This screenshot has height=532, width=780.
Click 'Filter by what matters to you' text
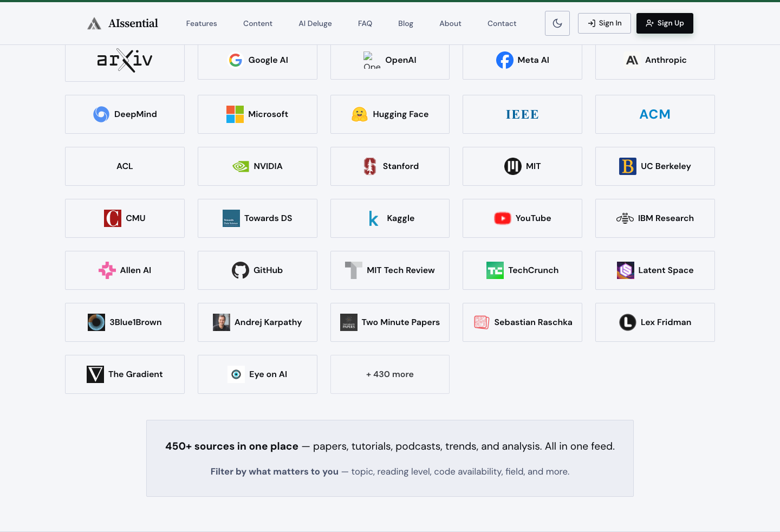click(x=275, y=472)
